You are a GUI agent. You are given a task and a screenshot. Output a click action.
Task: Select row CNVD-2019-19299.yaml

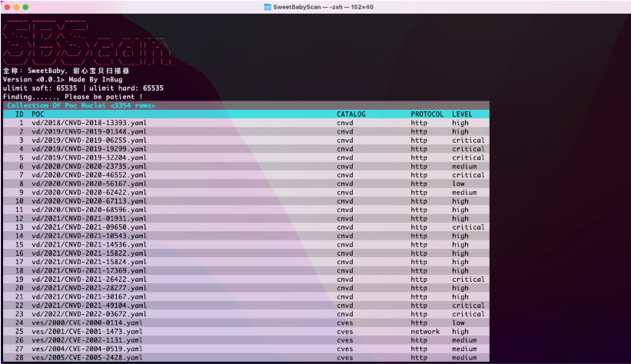(246, 149)
